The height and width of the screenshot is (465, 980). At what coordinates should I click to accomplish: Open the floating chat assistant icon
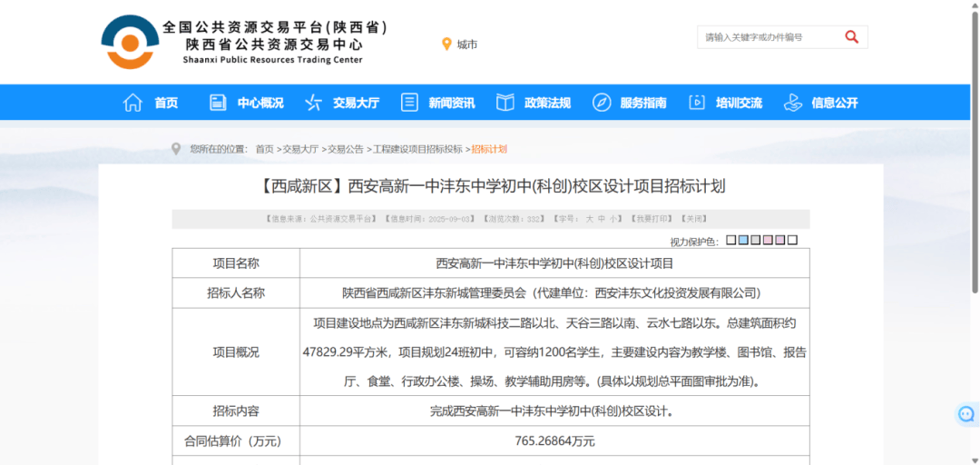(966, 414)
